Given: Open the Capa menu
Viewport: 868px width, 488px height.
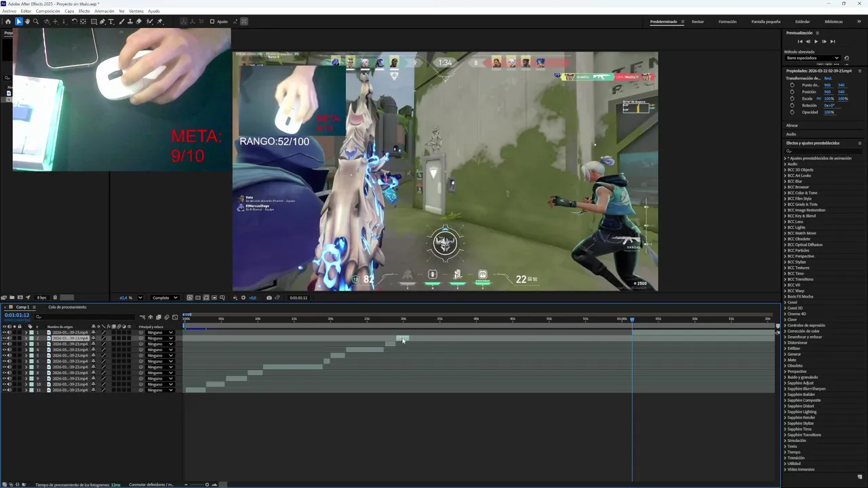Looking at the screenshot, I should coord(69,12).
